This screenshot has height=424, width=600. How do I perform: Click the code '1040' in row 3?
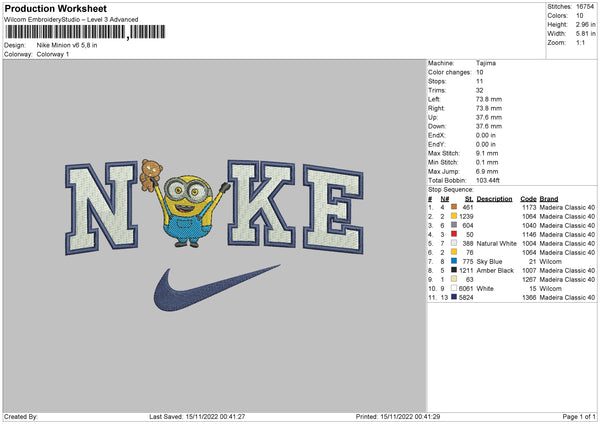(x=529, y=225)
